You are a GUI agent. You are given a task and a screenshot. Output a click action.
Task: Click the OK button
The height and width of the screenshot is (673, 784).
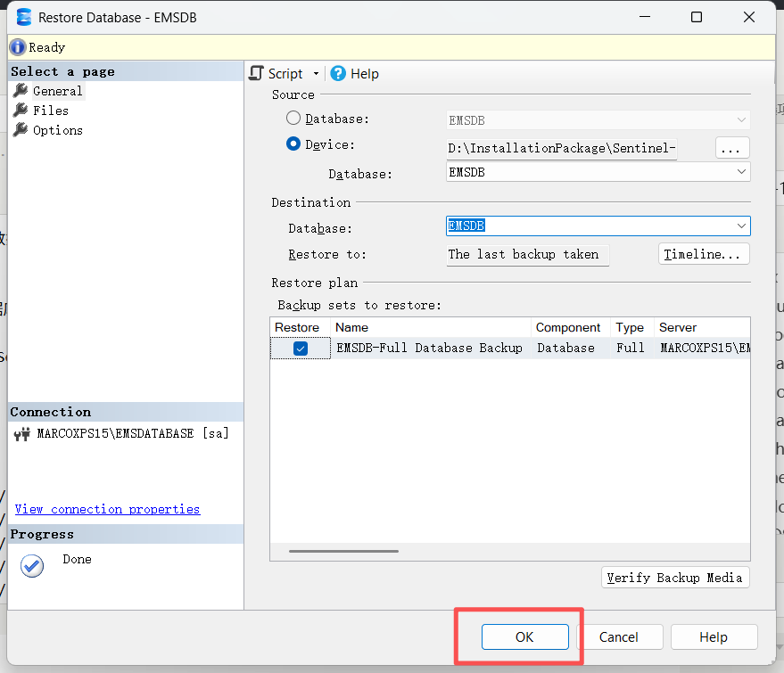pyautogui.click(x=524, y=636)
